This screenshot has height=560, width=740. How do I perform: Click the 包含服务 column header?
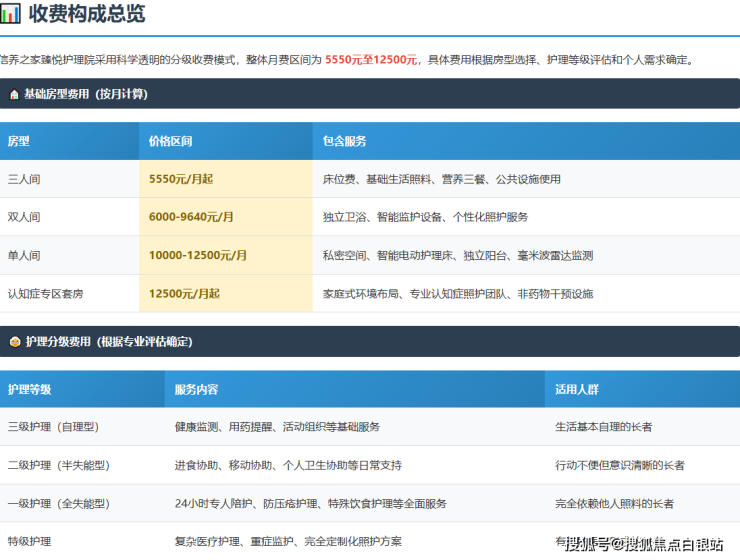(344, 141)
